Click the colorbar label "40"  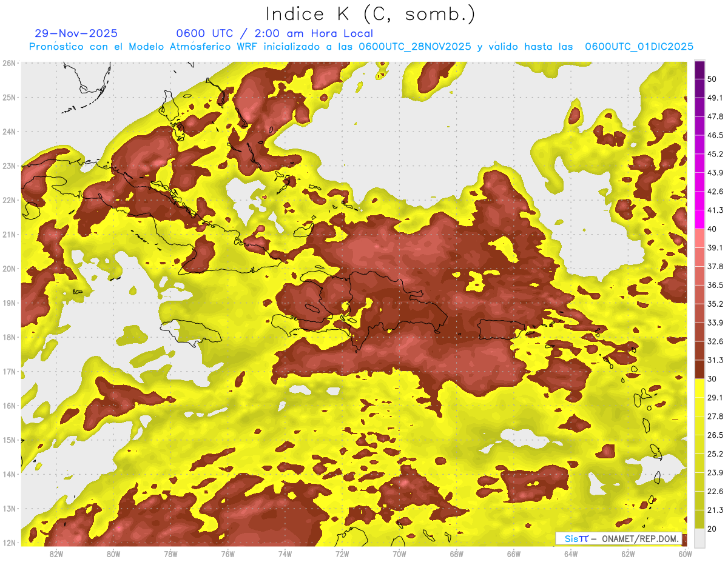coord(713,229)
